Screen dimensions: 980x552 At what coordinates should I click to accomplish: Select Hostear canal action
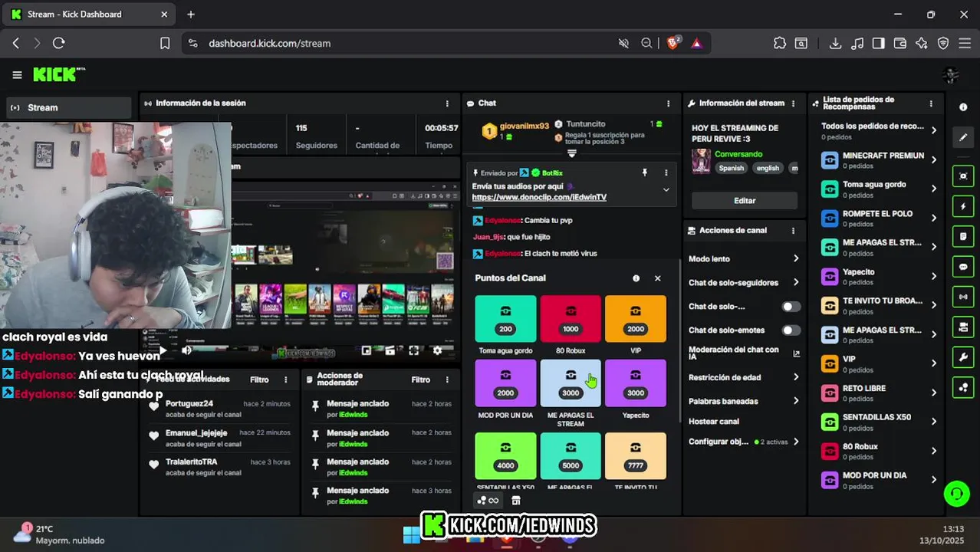(714, 422)
